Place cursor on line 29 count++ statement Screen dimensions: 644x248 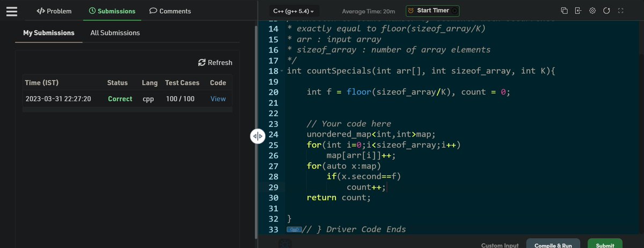(x=367, y=187)
